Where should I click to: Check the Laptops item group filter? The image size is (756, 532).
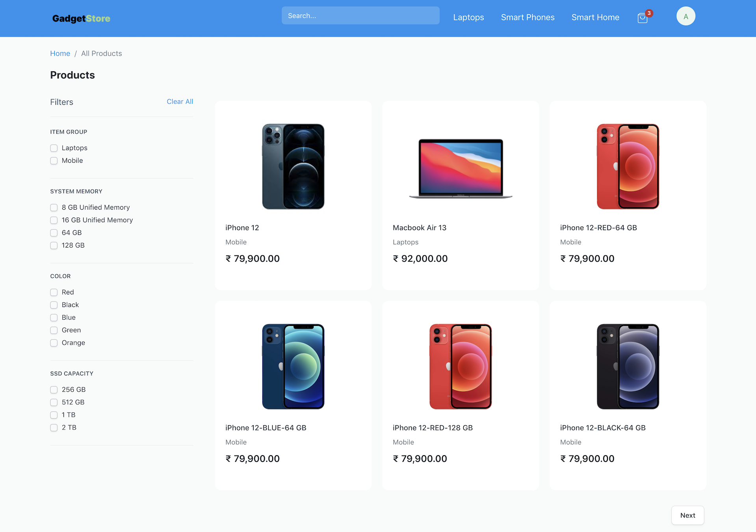54,148
